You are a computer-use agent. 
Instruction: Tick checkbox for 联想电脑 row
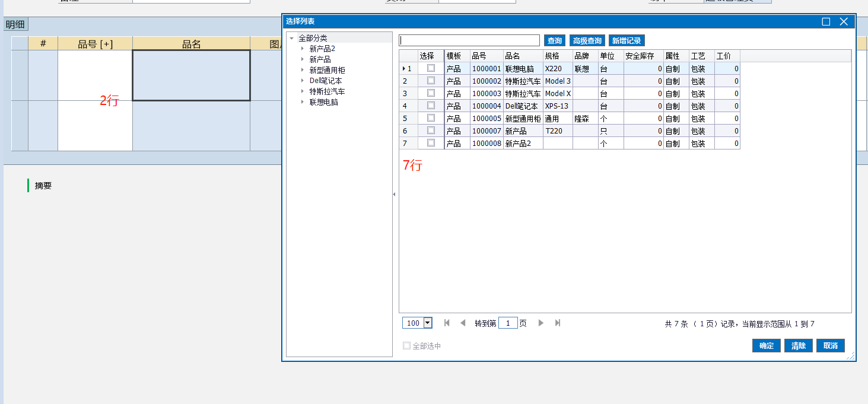click(x=431, y=68)
